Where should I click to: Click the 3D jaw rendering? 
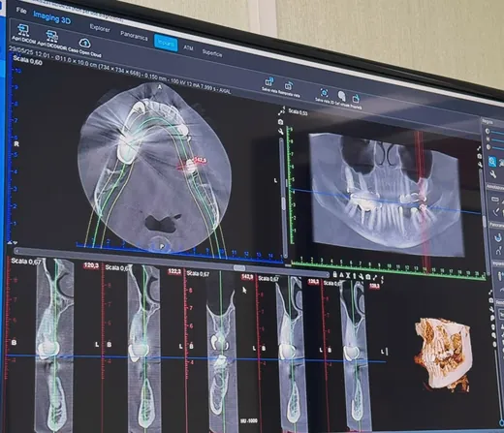point(443,354)
